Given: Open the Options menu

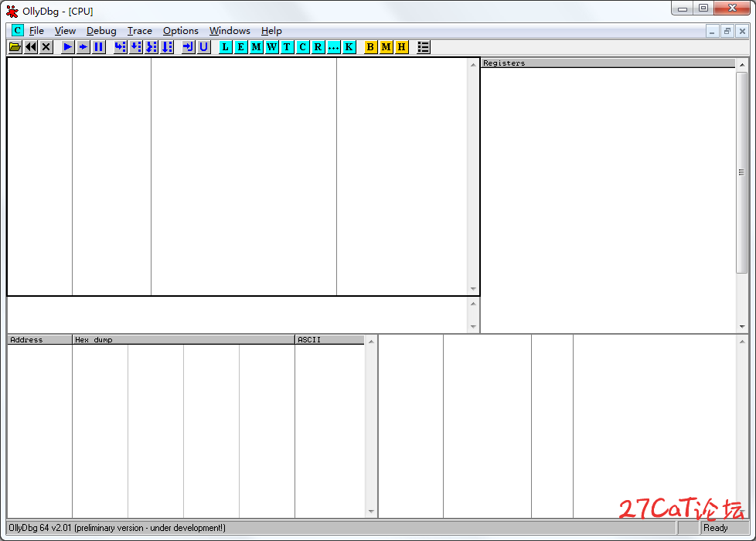Looking at the screenshot, I should [180, 30].
